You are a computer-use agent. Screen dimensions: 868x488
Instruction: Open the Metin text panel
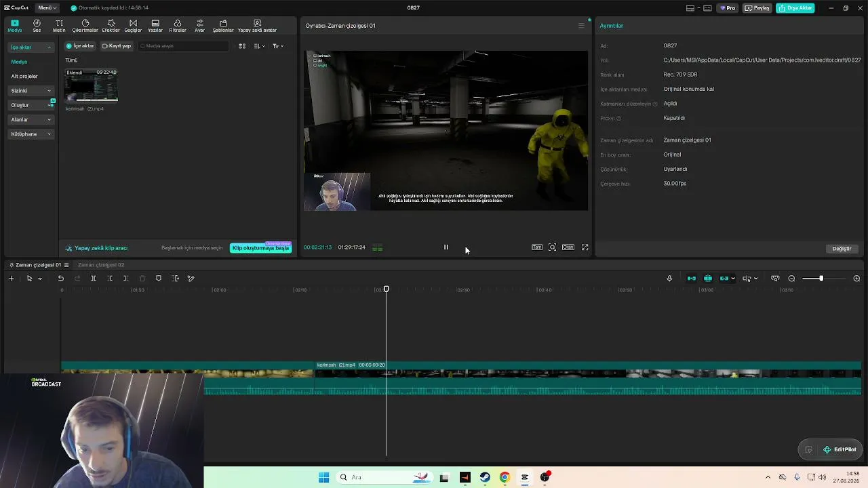59,26
